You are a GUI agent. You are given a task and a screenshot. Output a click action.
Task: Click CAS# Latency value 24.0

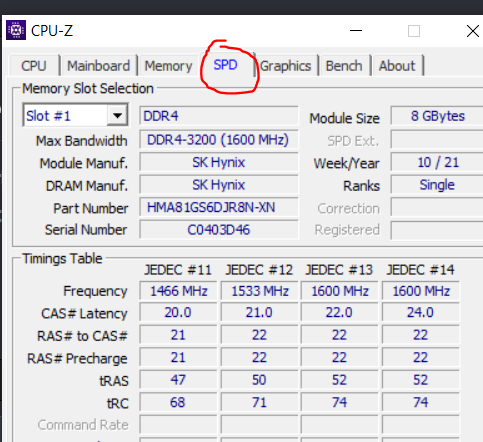pos(421,313)
